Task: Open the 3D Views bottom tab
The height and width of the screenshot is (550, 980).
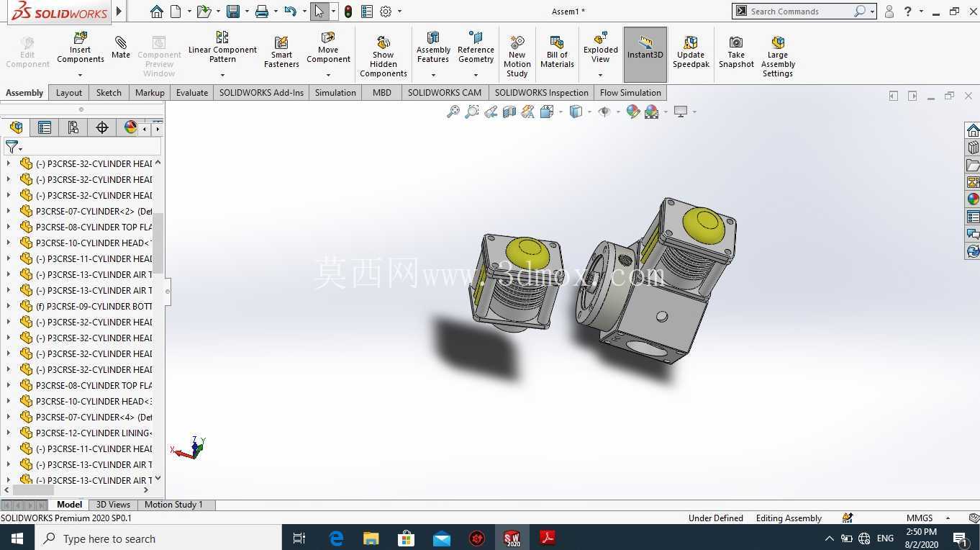Action: [x=113, y=505]
